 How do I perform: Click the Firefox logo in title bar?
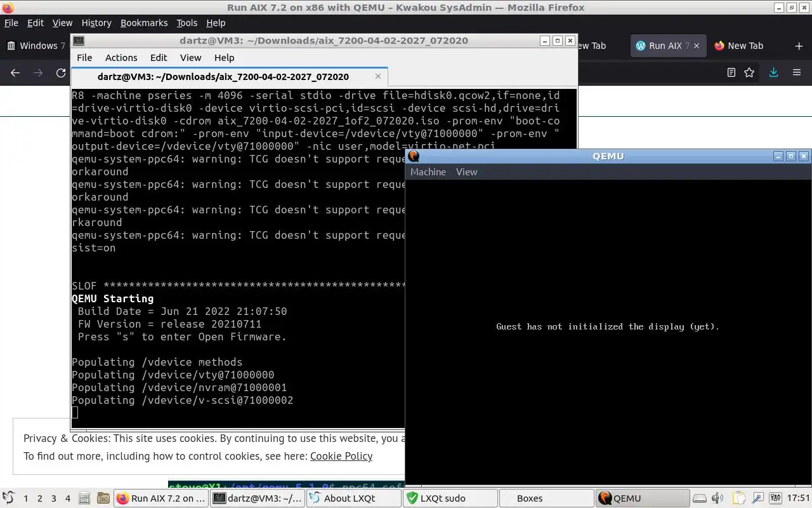[x=8, y=8]
